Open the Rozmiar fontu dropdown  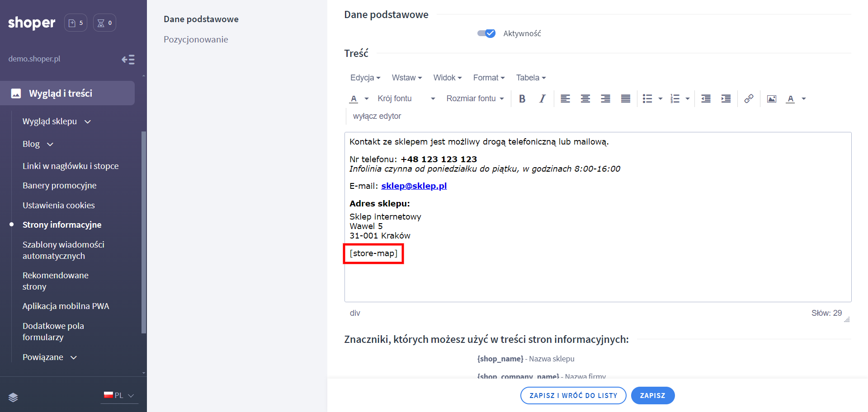(x=475, y=98)
